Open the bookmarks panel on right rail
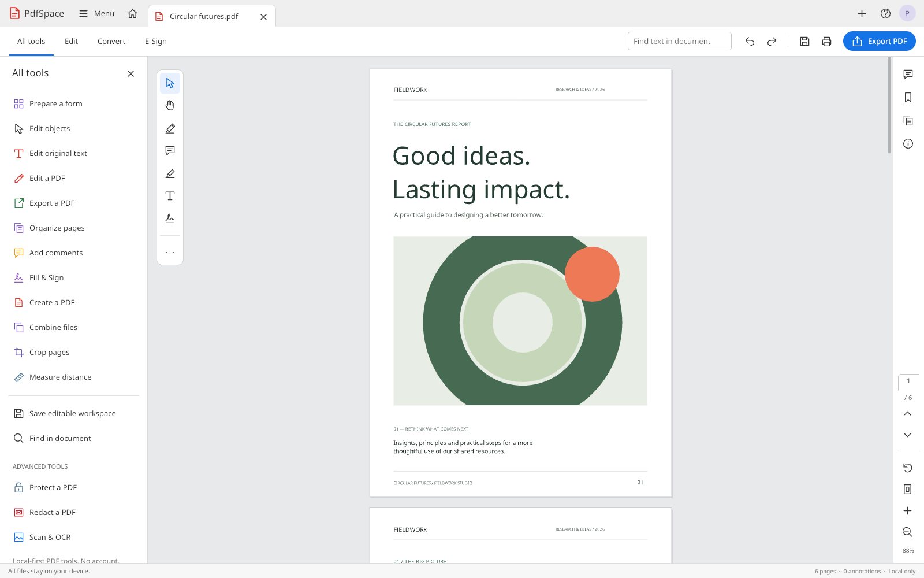Screen dimensions: 924x578 pyautogui.click(x=908, y=98)
